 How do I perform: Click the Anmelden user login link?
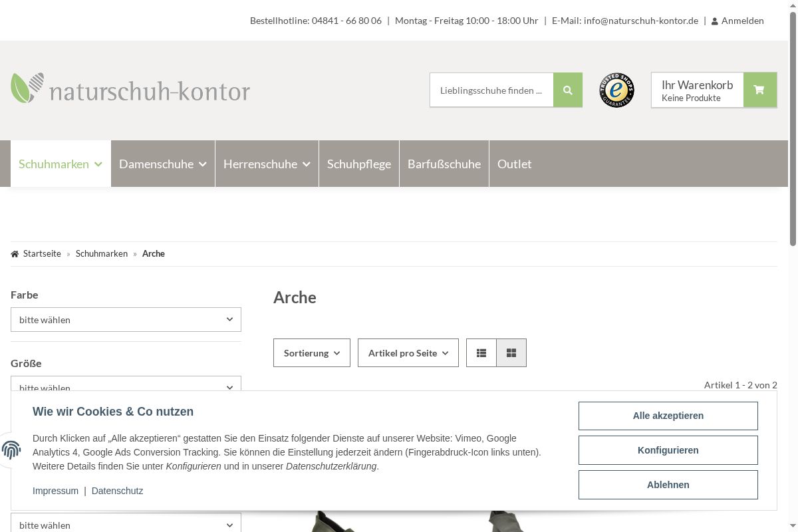[x=737, y=21]
